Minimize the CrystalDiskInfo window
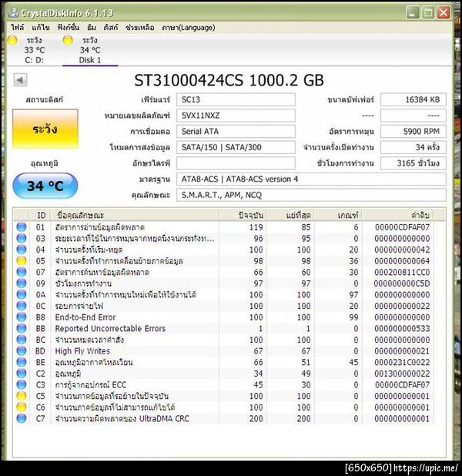The width and height of the screenshot is (462, 476). click(x=413, y=13)
